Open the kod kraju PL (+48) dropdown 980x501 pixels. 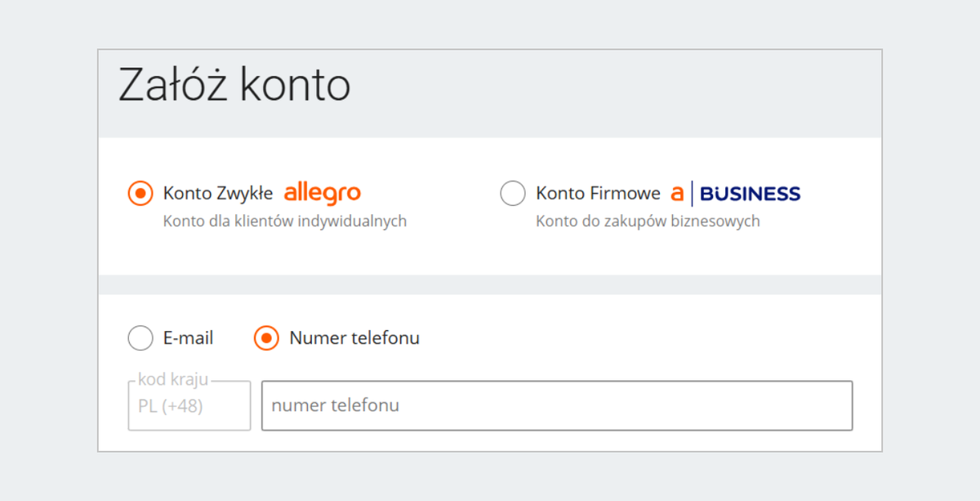pyautogui.click(x=189, y=405)
